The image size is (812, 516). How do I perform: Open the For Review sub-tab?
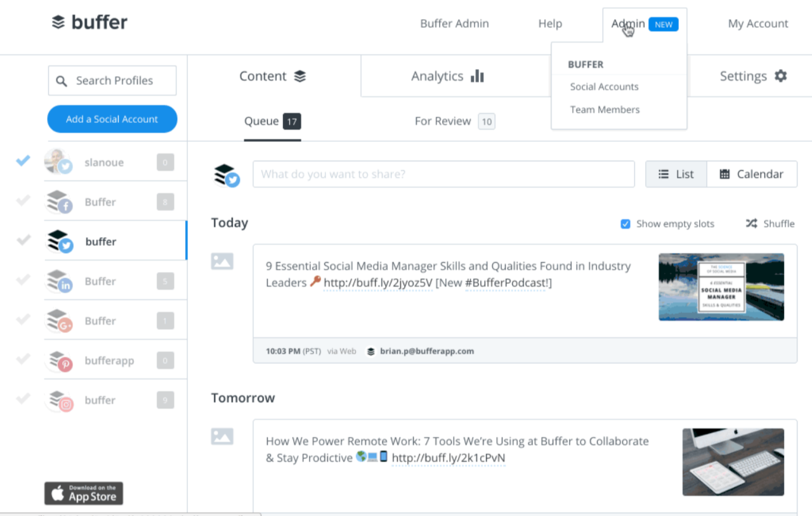[454, 122]
